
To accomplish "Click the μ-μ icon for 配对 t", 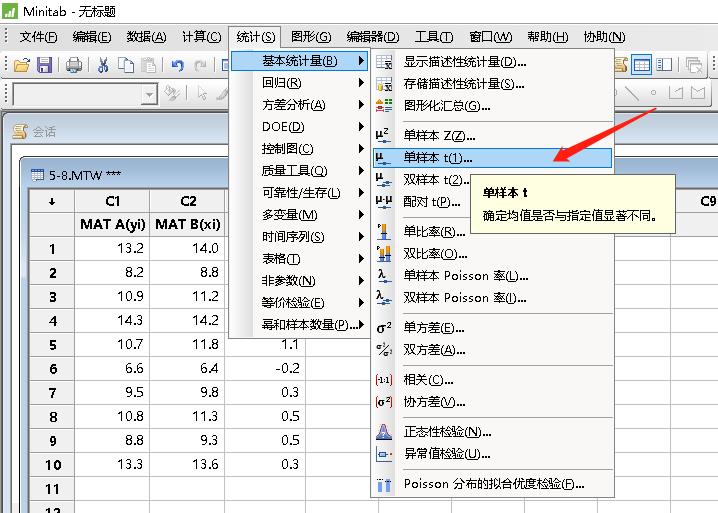I will (384, 202).
